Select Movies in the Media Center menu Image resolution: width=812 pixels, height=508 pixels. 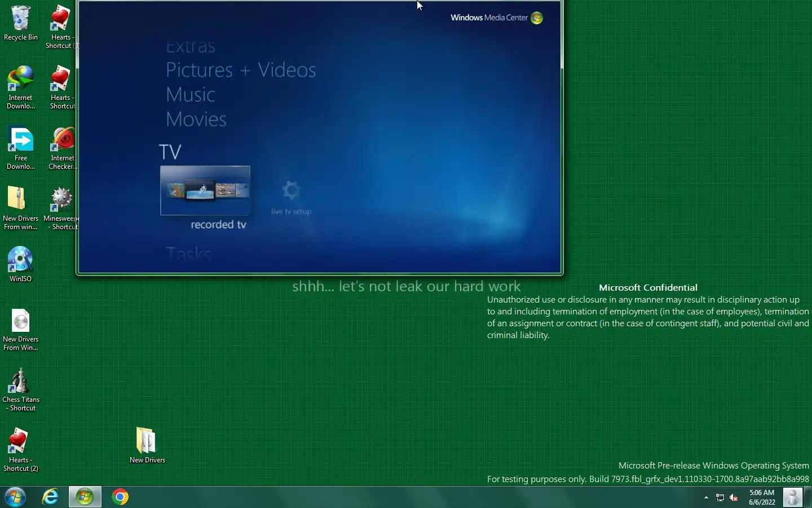click(x=196, y=120)
